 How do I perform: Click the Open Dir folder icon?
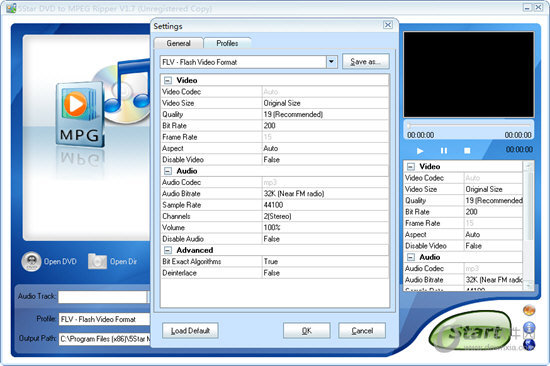(x=97, y=261)
